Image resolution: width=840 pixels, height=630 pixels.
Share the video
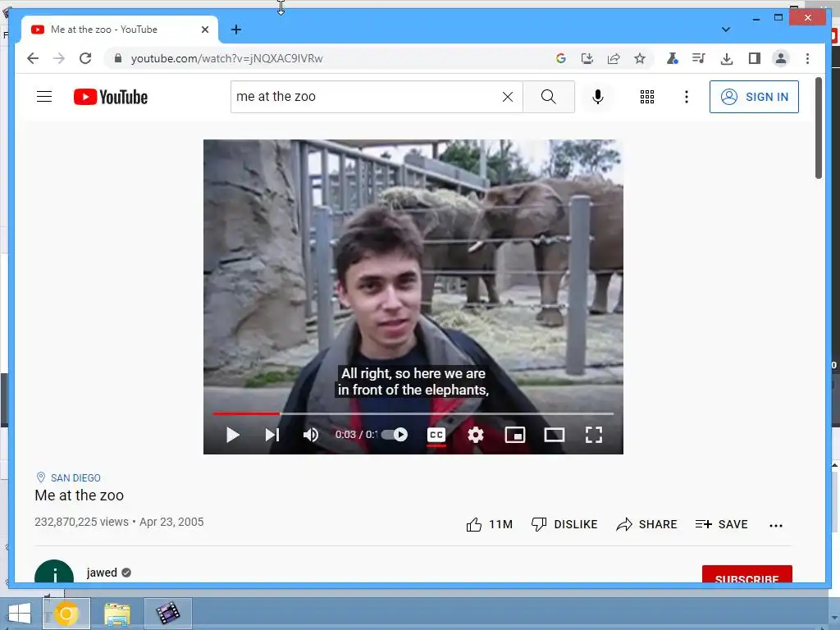646,524
